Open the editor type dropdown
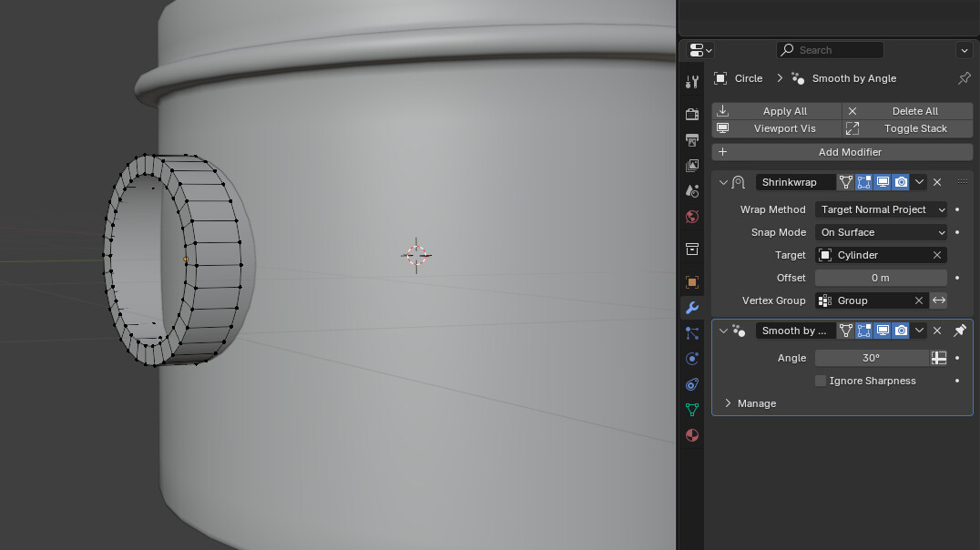Screen dimensions: 980x550 click(700, 50)
